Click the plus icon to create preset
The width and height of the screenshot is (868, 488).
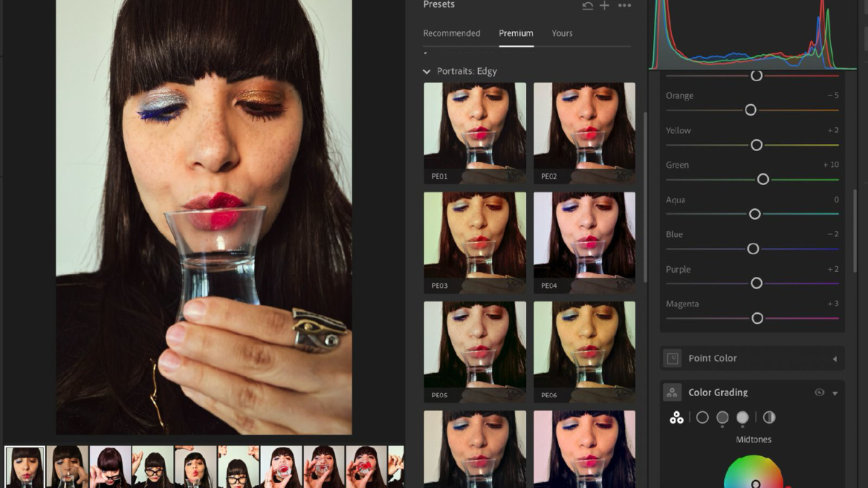click(x=605, y=6)
